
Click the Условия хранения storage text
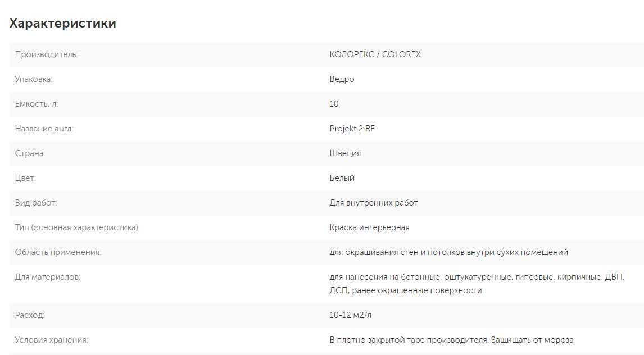[451, 340]
